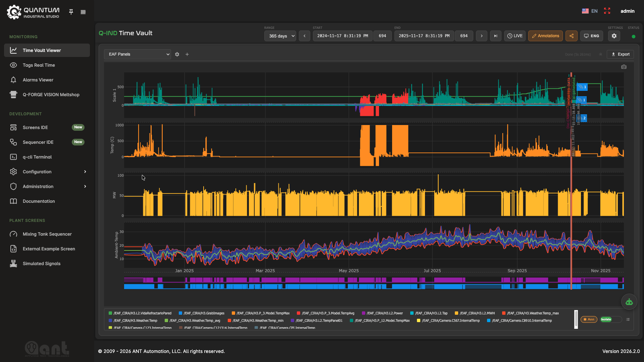Open panel settings gear next to EAF Panels
The width and height of the screenshot is (644, 362).
pyautogui.click(x=177, y=54)
